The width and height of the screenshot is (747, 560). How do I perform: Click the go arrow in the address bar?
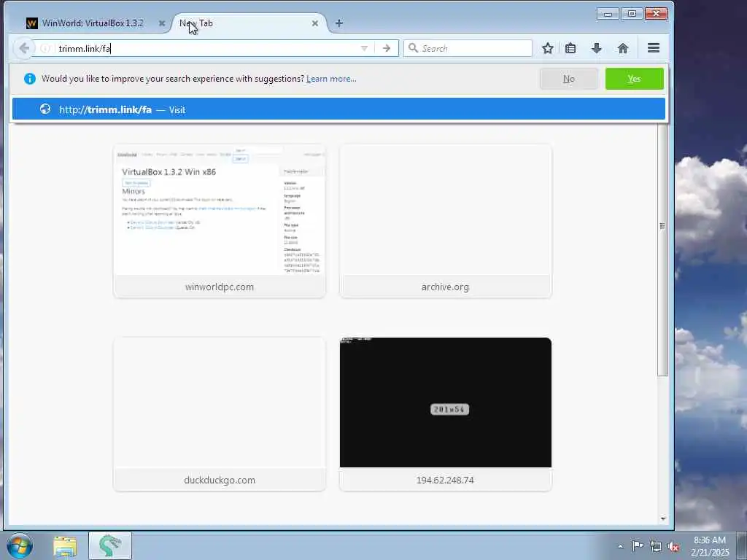[x=387, y=48]
